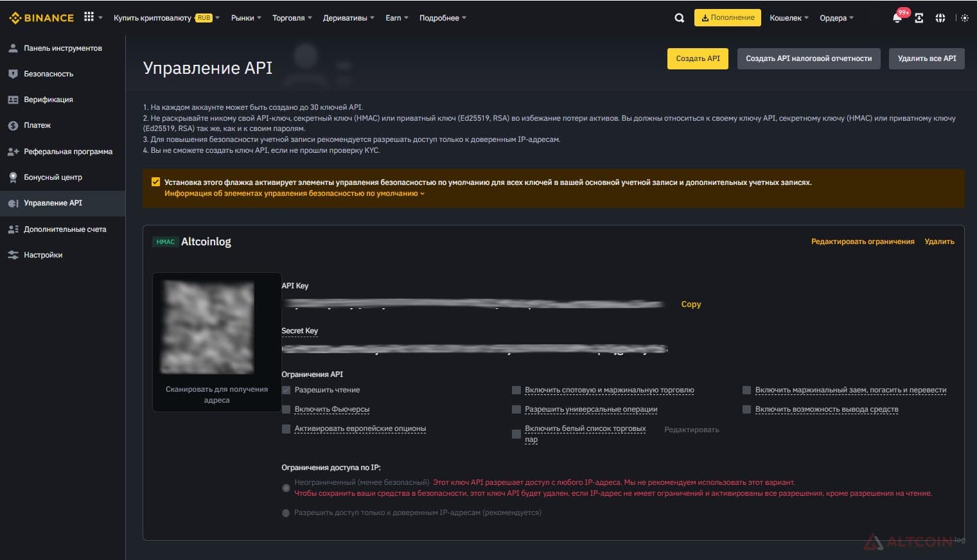Open the Earn menu
This screenshot has height=560, width=977.
coord(397,18)
